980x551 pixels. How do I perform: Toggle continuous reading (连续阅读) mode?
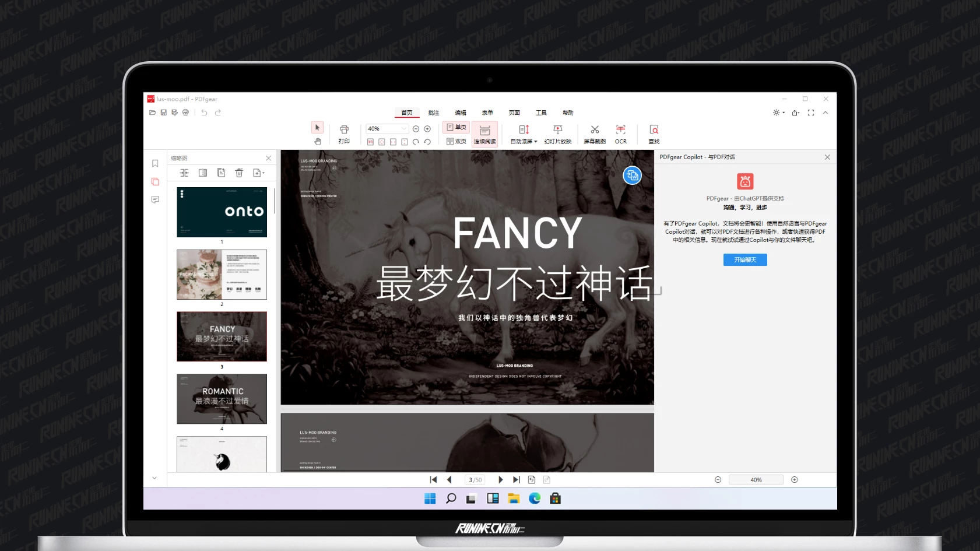pos(484,134)
